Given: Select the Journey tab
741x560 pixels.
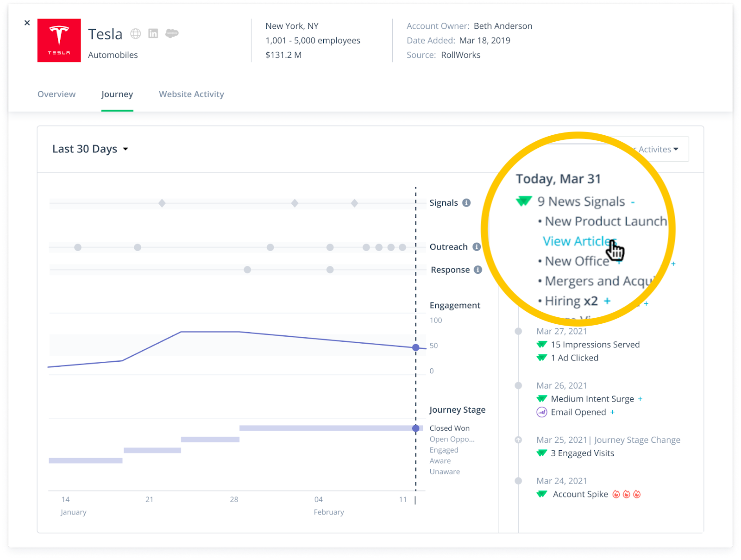Looking at the screenshot, I should pyautogui.click(x=117, y=94).
